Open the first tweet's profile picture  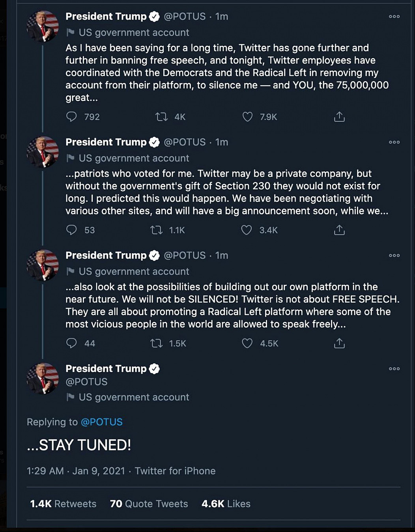coord(43,26)
